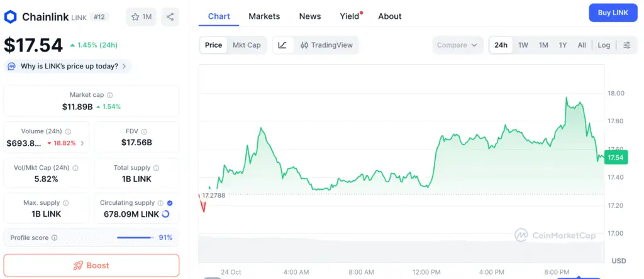Click the Profile score progress bar
Screen dimensions: 644x279
coord(135,238)
